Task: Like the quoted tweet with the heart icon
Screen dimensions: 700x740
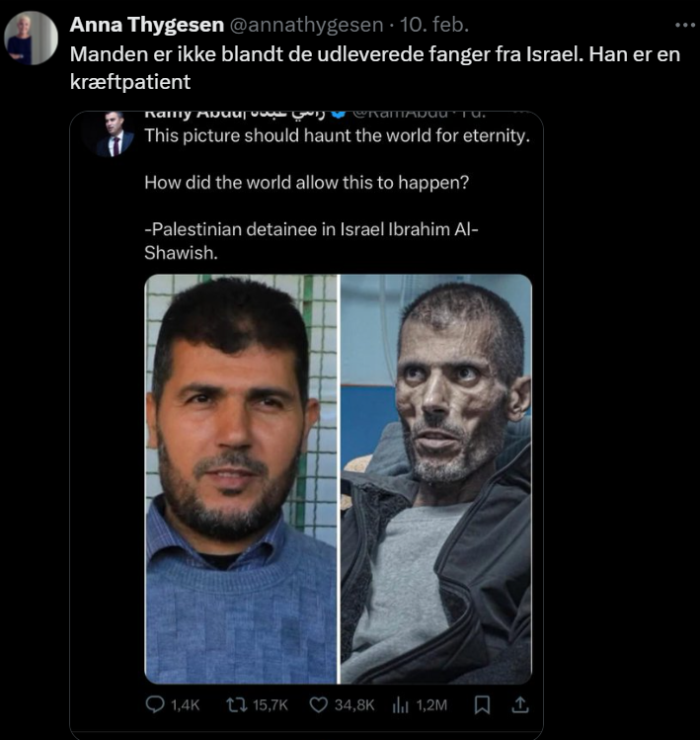Action: (318, 705)
